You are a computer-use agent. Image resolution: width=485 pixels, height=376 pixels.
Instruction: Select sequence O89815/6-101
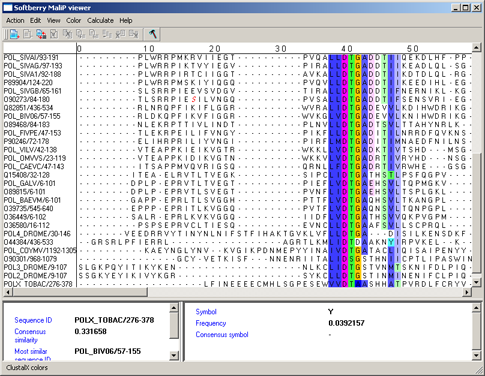pyautogui.click(x=24, y=192)
